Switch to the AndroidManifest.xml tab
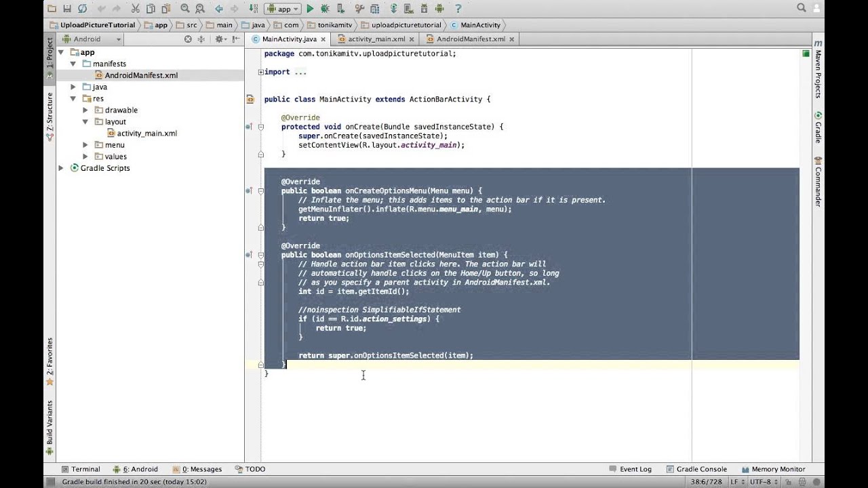 470,39
